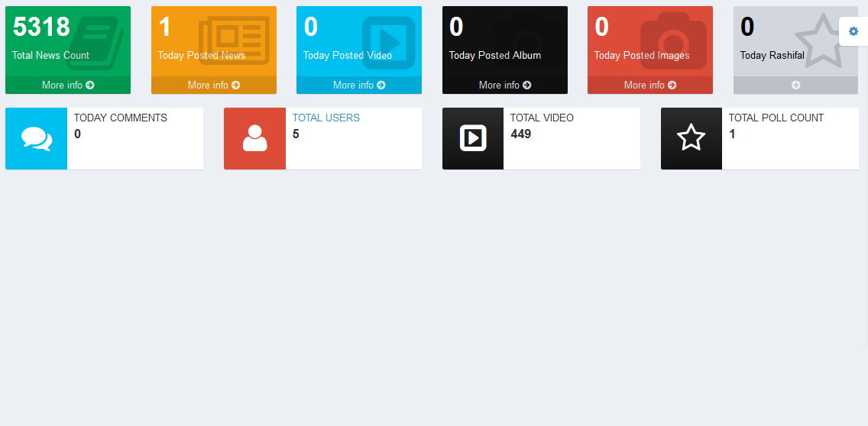Click the star icon on Today Rashifal card
The width and height of the screenshot is (868, 426).
(x=823, y=41)
